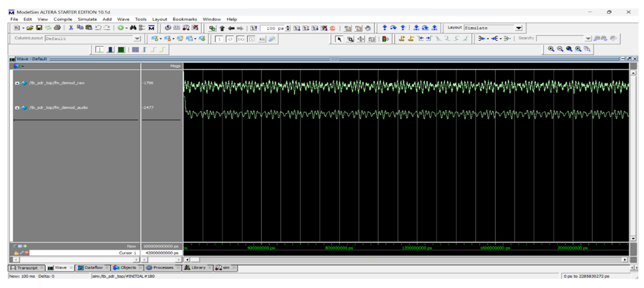The width and height of the screenshot is (644, 288).
Task: Click the Restart simulation icon
Action: [254, 28]
